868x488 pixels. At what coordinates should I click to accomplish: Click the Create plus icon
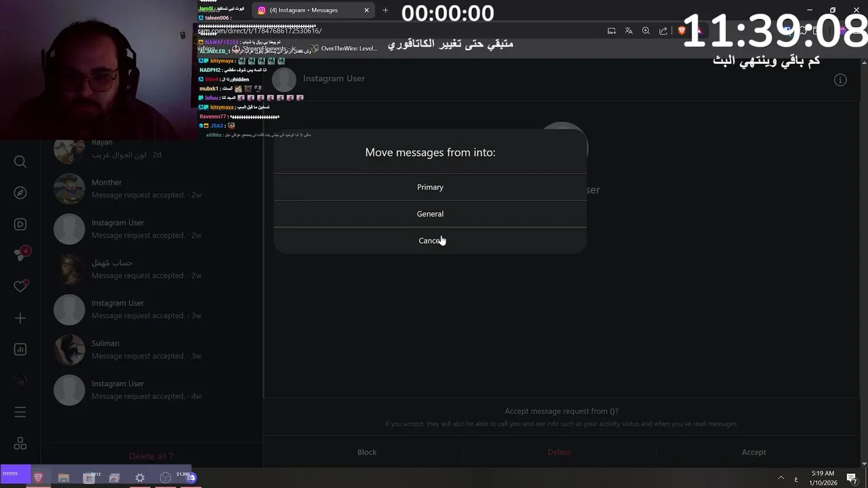(20, 318)
